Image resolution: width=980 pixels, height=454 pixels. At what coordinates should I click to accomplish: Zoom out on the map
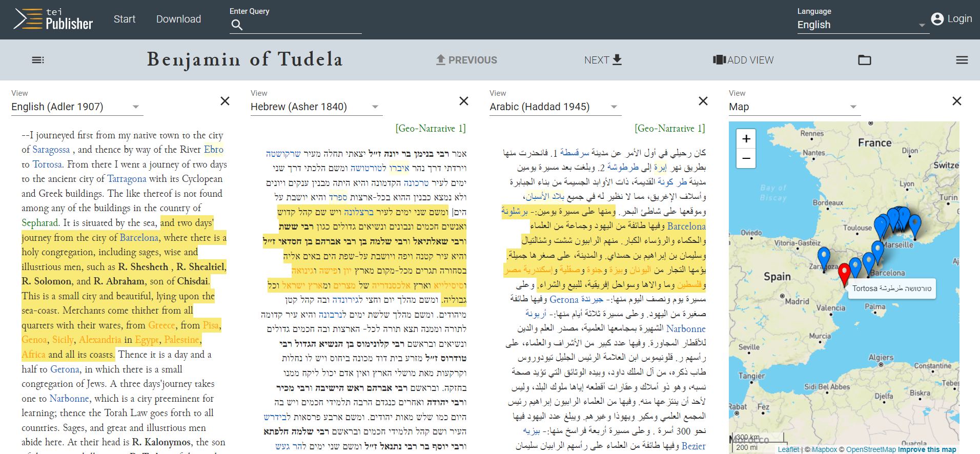(746, 158)
